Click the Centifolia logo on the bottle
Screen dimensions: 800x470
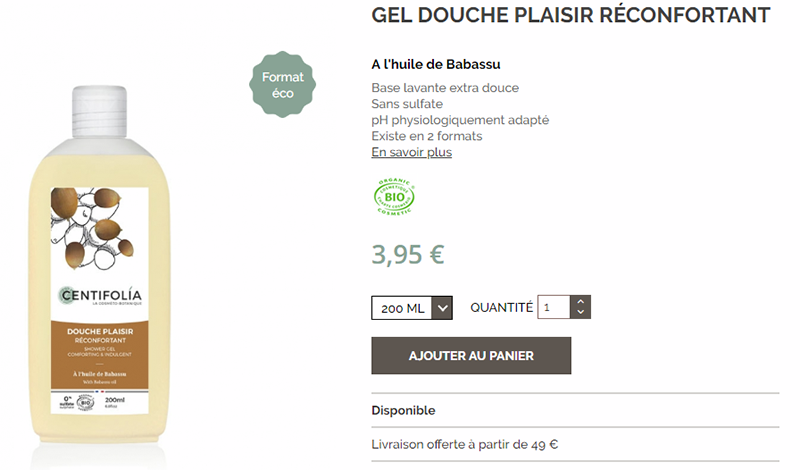click(100, 296)
